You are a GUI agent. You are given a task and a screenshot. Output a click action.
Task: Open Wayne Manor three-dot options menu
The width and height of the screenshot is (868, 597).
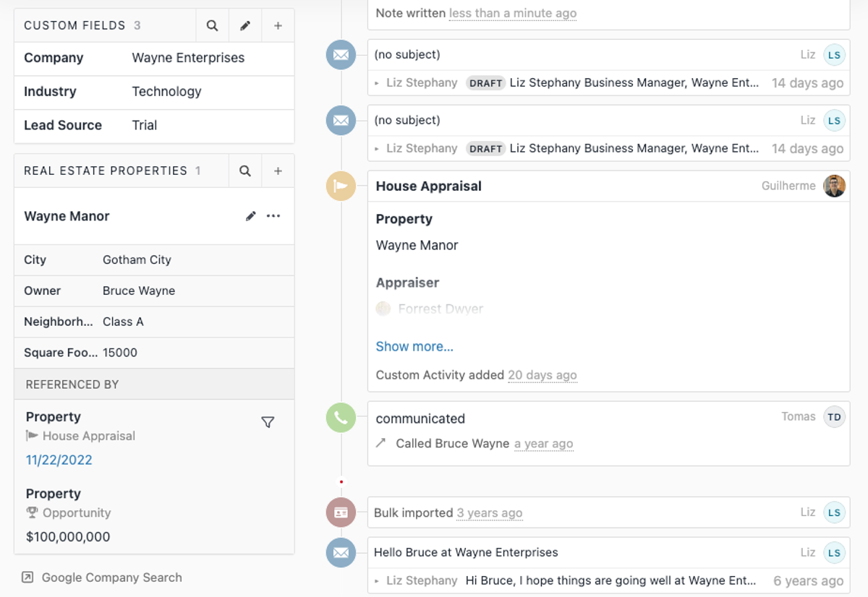[x=273, y=216]
